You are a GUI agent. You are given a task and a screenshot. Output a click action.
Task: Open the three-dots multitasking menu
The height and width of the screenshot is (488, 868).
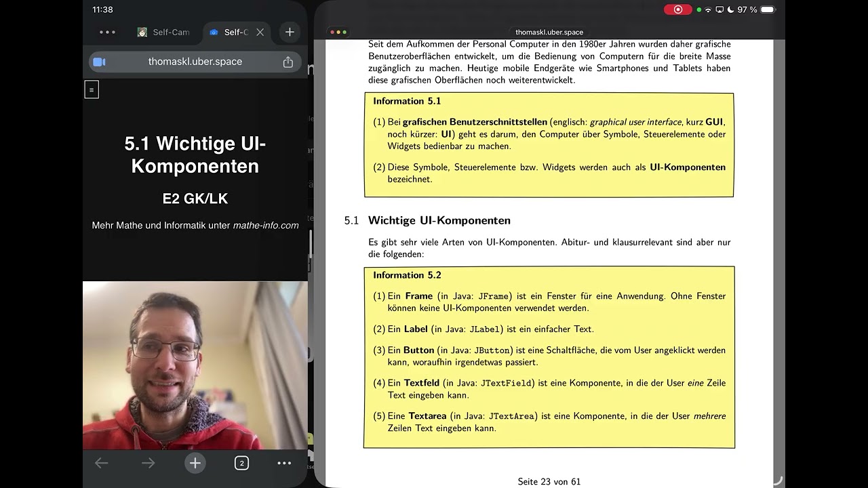pos(107,32)
